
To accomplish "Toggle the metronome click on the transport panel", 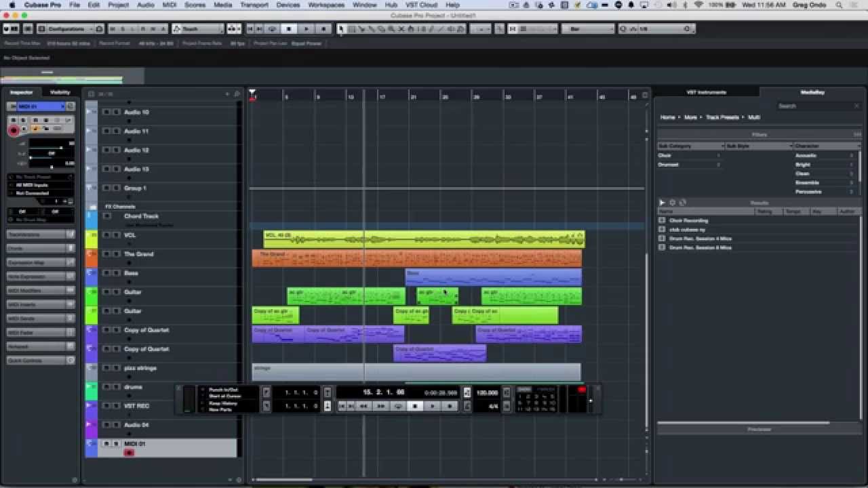I will [x=467, y=406].
